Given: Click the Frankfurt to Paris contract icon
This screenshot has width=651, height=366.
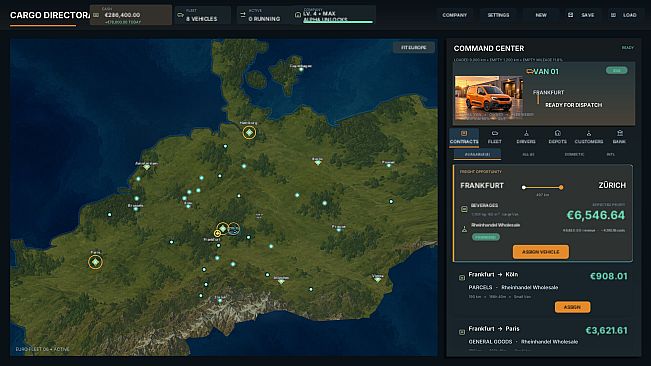Looking at the screenshot, I should [x=462, y=332].
